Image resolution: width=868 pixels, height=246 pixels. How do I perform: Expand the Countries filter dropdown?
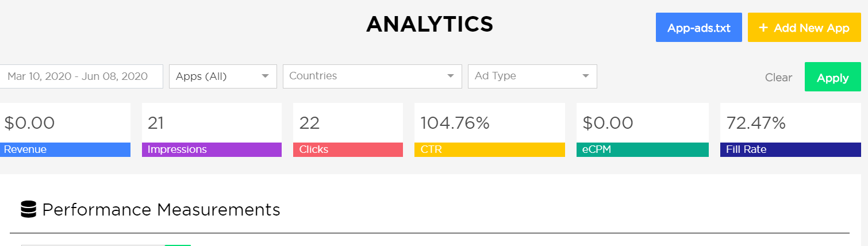click(x=372, y=76)
